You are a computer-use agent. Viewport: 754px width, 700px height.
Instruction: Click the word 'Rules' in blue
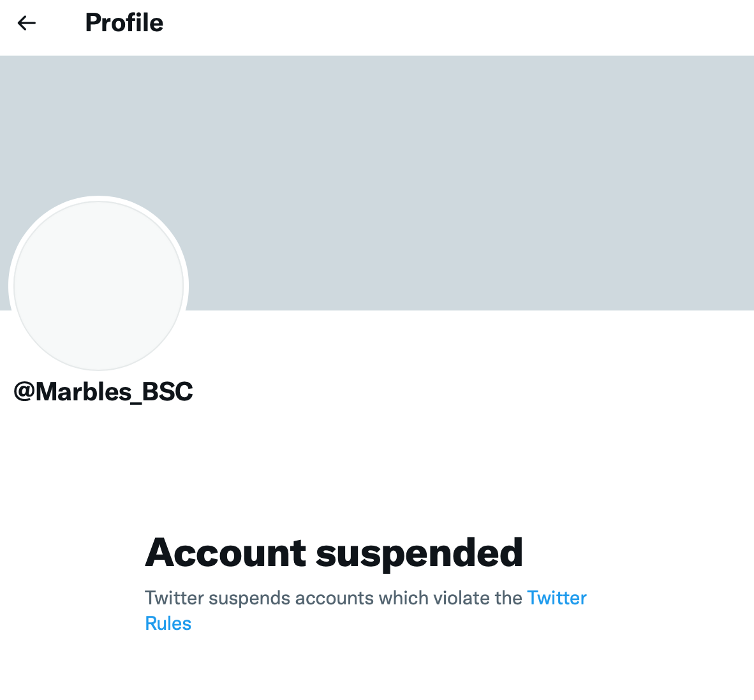click(x=168, y=623)
